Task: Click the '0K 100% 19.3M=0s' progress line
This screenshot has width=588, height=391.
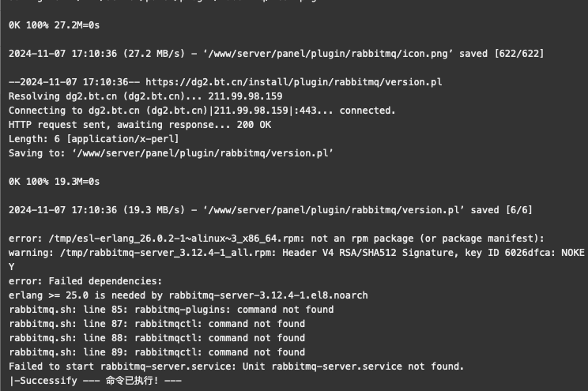Action: click(x=54, y=182)
